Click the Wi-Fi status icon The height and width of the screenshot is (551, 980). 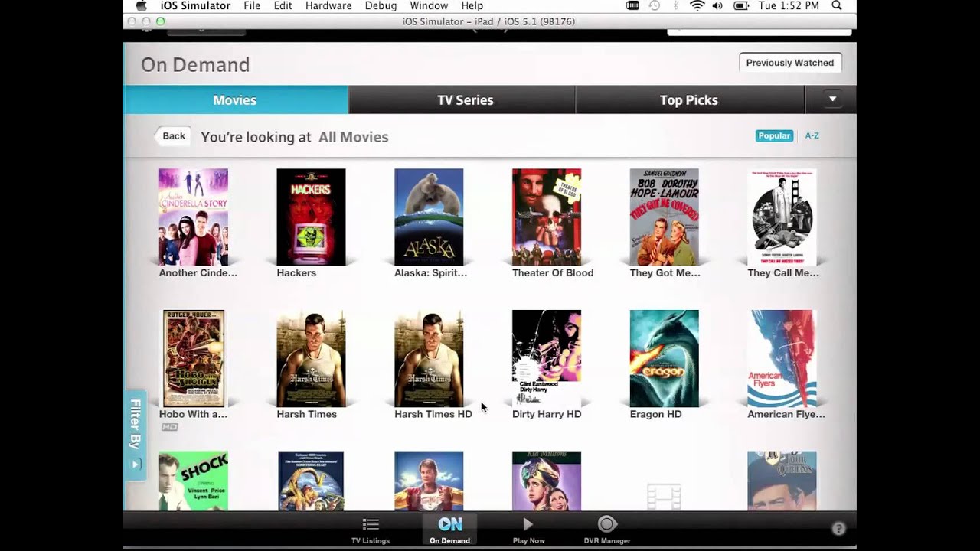tap(697, 6)
